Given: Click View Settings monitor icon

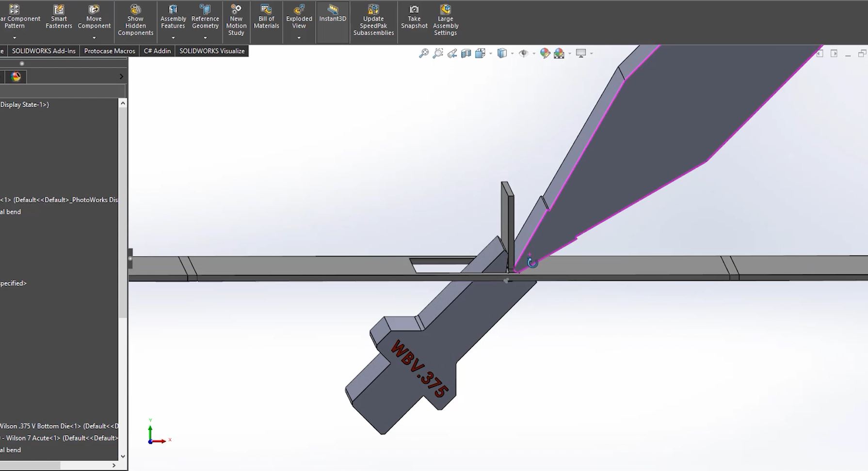Looking at the screenshot, I should tap(581, 53).
